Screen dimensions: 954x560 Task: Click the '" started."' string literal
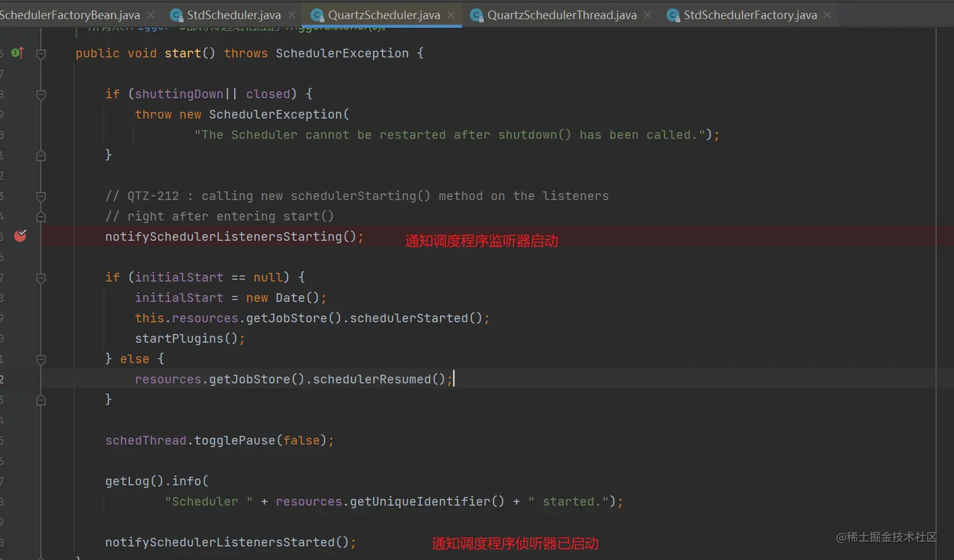coord(568,501)
